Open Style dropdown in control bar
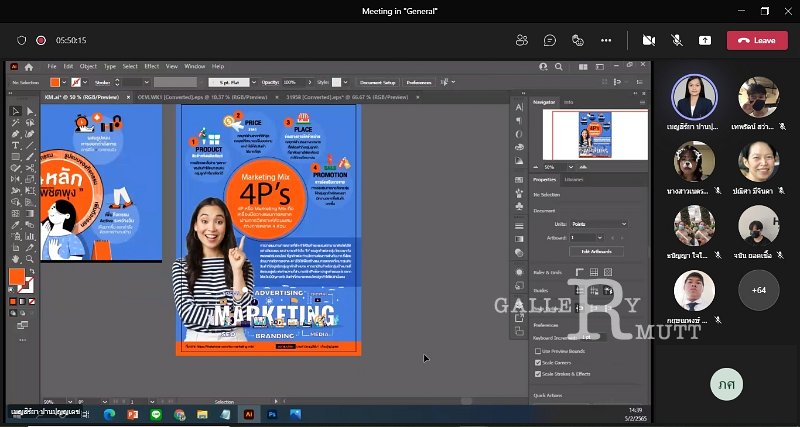Screen dimensions: 800x427 pyautogui.click(x=345, y=82)
